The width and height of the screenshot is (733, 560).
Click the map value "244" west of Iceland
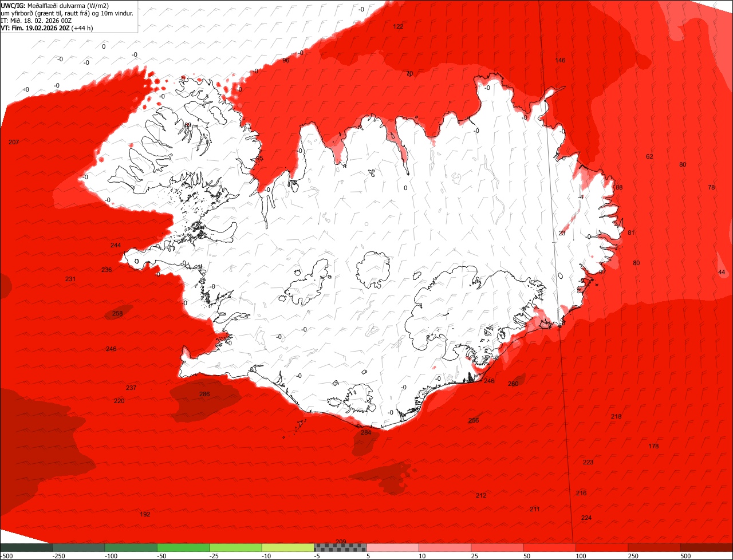click(x=116, y=245)
